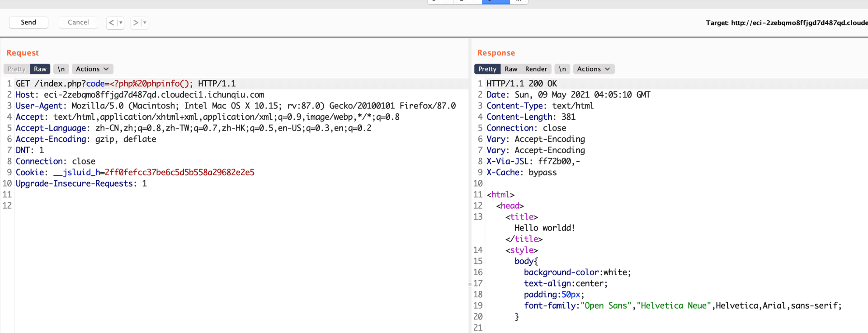Image resolution: width=868 pixels, height=333 pixels.
Task: Click the X-Via-JSL response header
Action: pyautogui.click(x=533, y=161)
